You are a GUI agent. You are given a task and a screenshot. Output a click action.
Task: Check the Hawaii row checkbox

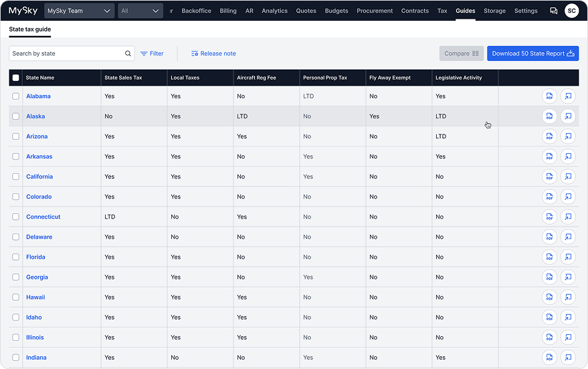pos(16,297)
